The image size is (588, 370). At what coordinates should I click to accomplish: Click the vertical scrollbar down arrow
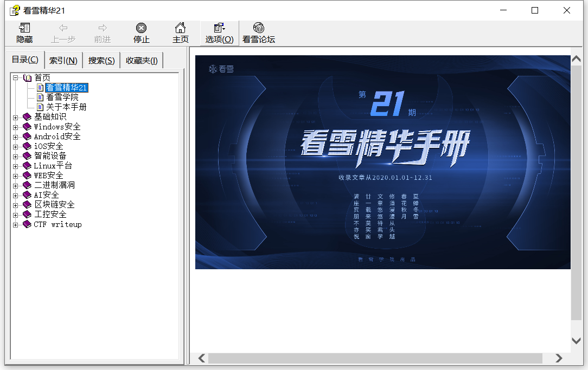pos(577,340)
